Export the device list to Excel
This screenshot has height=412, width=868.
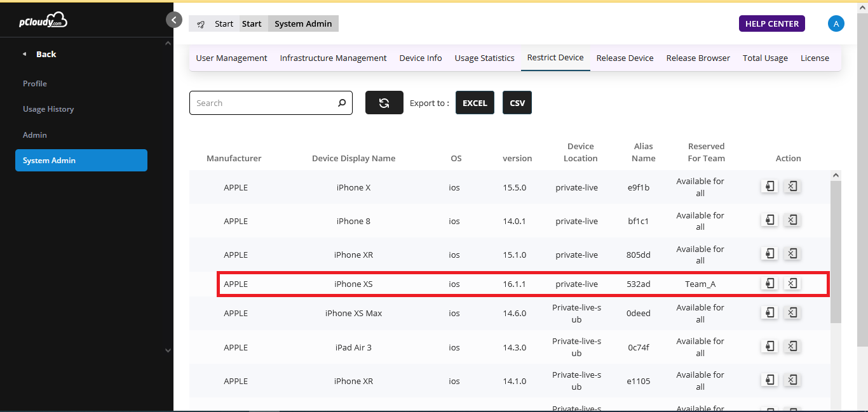(475, 103)
